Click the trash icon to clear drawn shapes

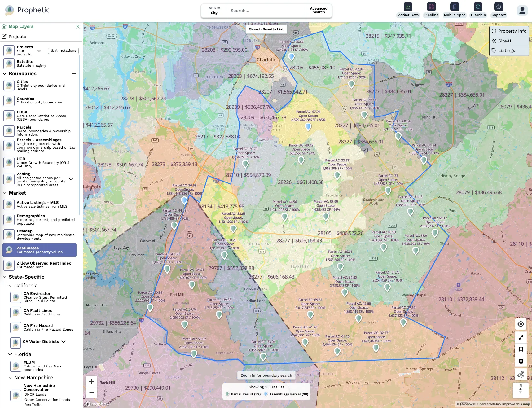click(521, 361)
